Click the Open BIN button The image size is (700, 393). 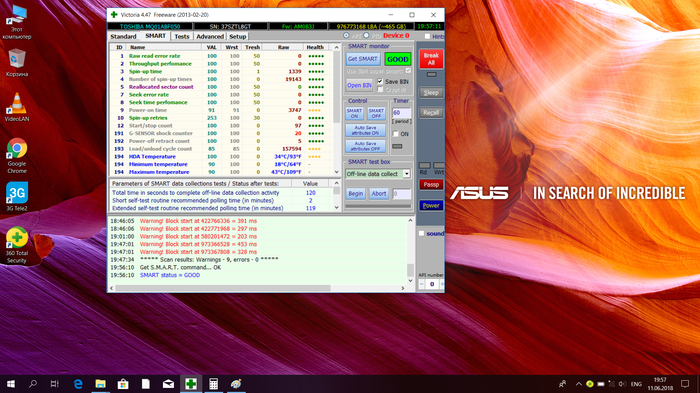[359, 85]
